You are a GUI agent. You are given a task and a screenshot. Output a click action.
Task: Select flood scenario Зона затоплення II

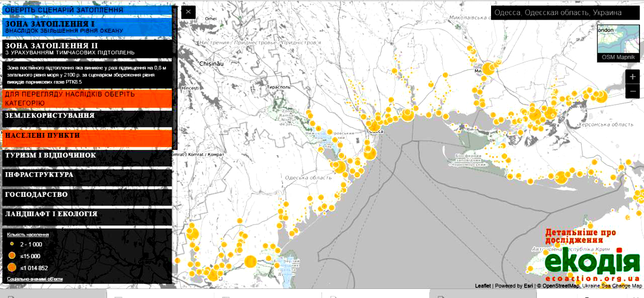coord(87,48)
